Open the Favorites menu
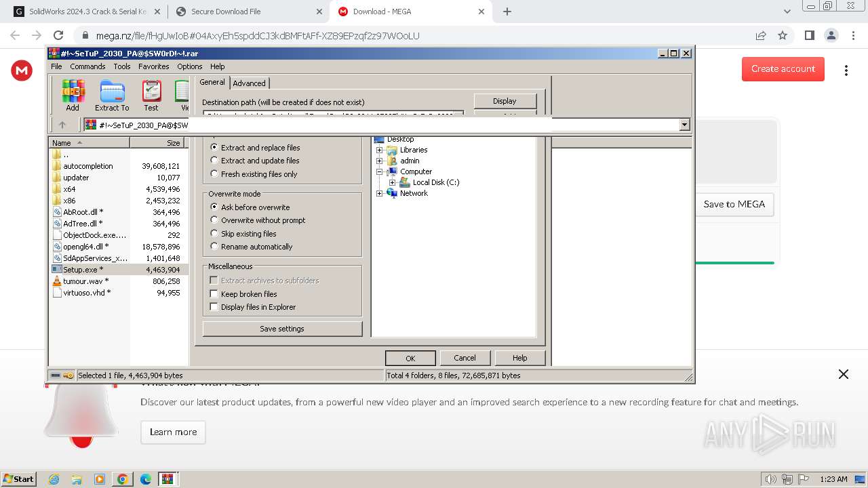 pyautogui.click(x=154, y=66)
